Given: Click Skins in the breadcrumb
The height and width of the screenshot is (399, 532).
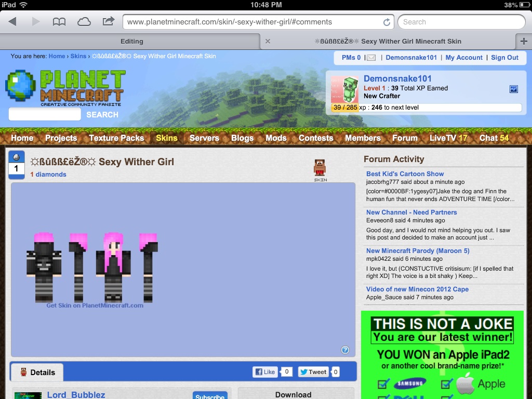Looking at the screenshot, I should click(78, 56).
